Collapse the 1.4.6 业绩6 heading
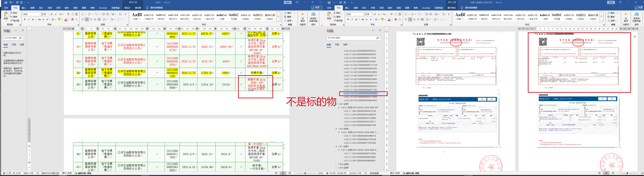Viewport: 644px width, 176px height. tap(336, 129)
